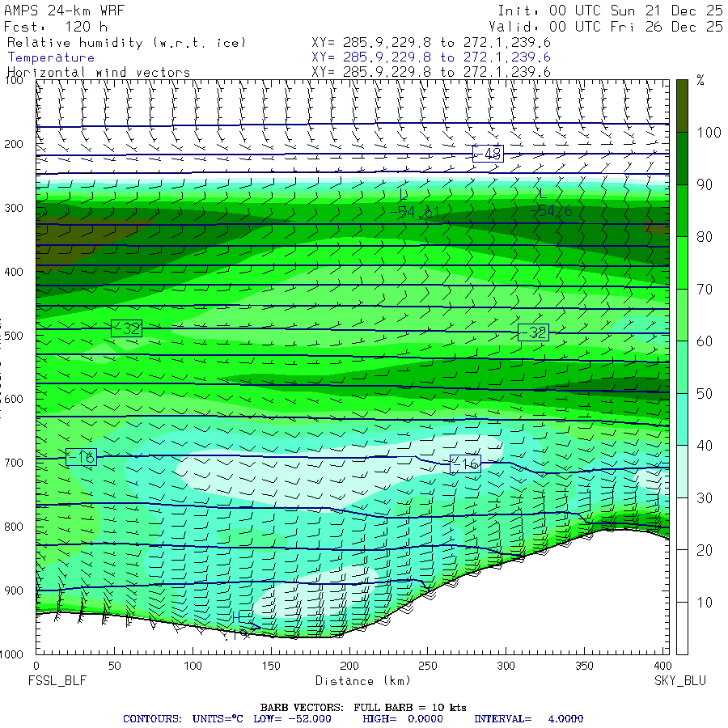Click the blue 'H' maximum marker near surface
The image size is (728, 728).
pos(236,617)
